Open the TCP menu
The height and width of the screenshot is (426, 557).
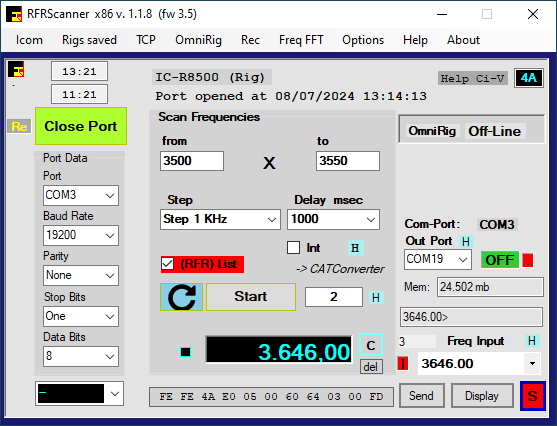tap(146, 40)
